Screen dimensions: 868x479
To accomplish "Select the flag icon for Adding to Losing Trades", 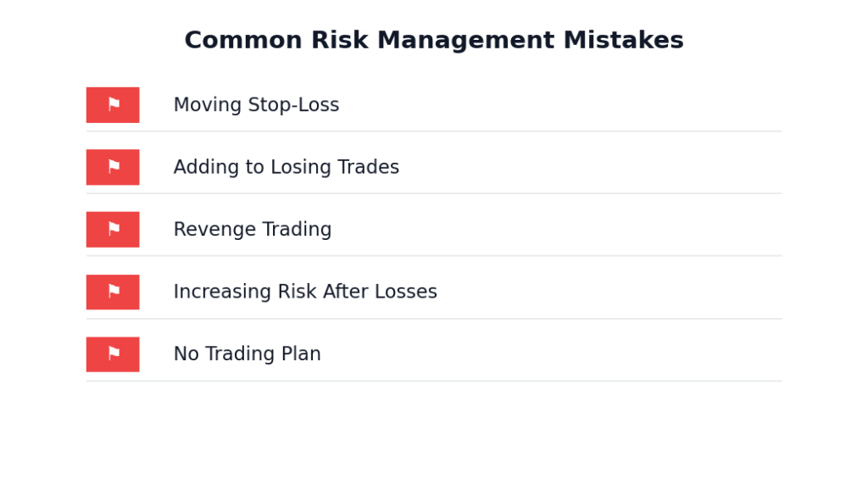I will click(x=113, y=167).
